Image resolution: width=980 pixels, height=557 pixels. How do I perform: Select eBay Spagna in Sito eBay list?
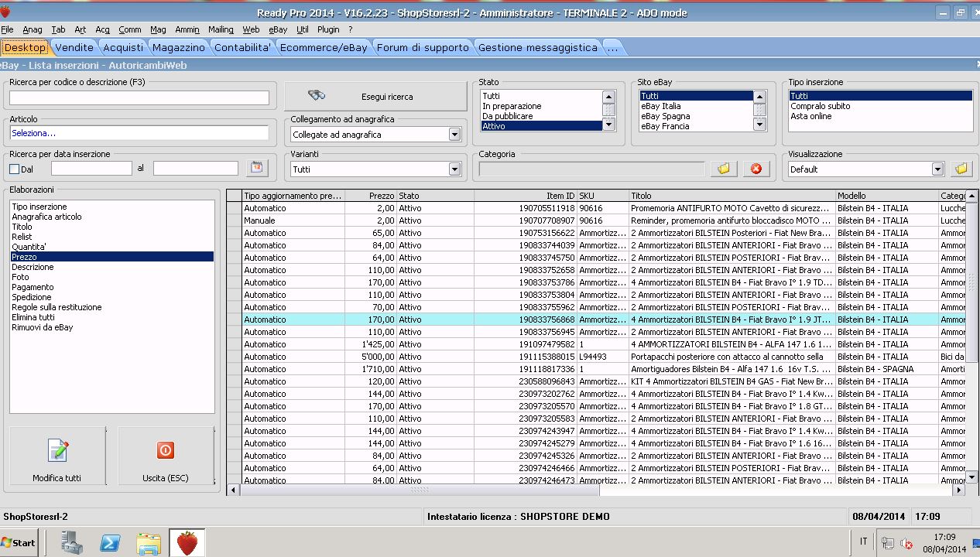[x=665, y=116]
